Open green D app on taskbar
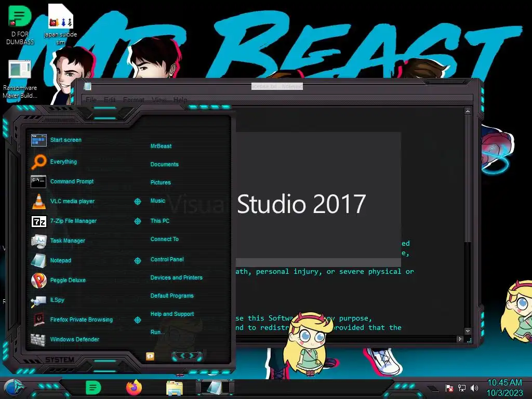Viewport: 532px width, 399px height. point(93,388)
